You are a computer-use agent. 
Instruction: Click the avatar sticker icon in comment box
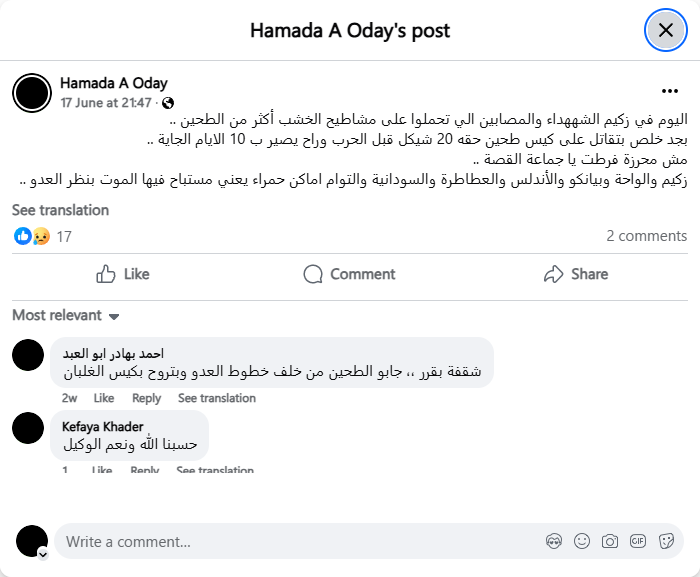[554, 541]
